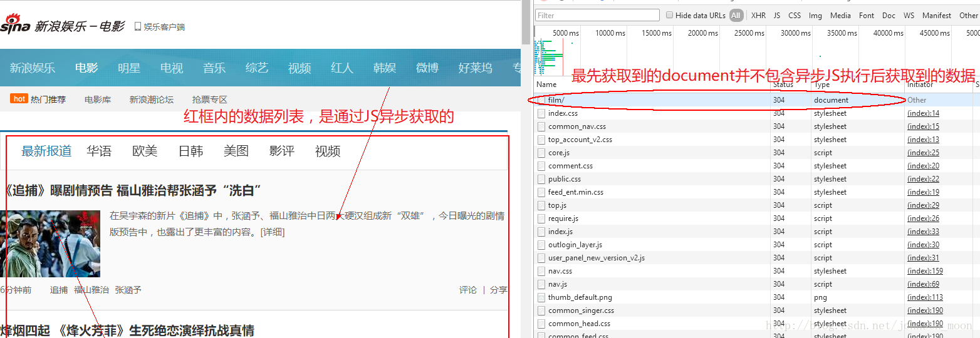Switch to the 华语 tab

point(99,151)
